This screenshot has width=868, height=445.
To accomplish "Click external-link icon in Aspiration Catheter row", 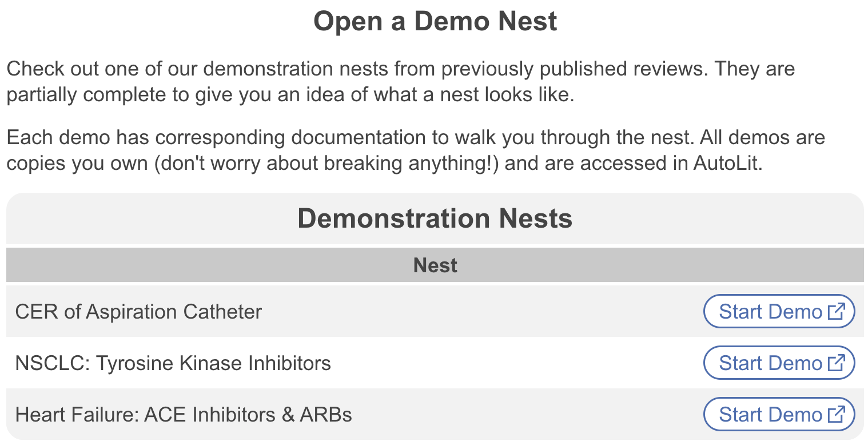I will click(836, 312).
